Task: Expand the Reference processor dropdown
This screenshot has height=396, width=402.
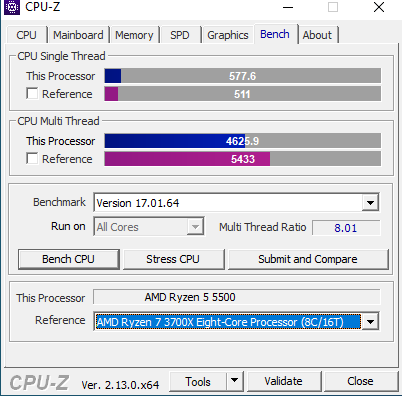Action: 370,322
